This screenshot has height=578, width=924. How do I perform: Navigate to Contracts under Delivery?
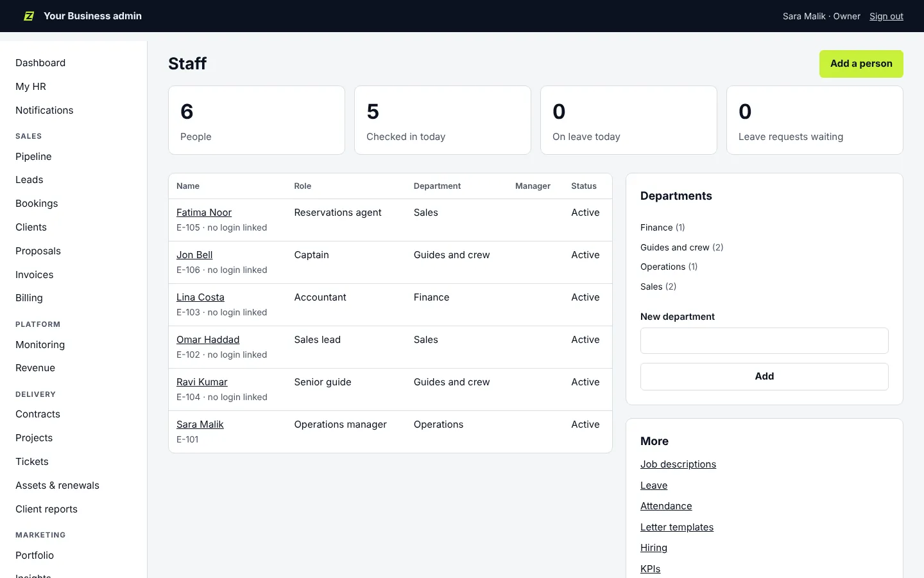pos(38,414)
